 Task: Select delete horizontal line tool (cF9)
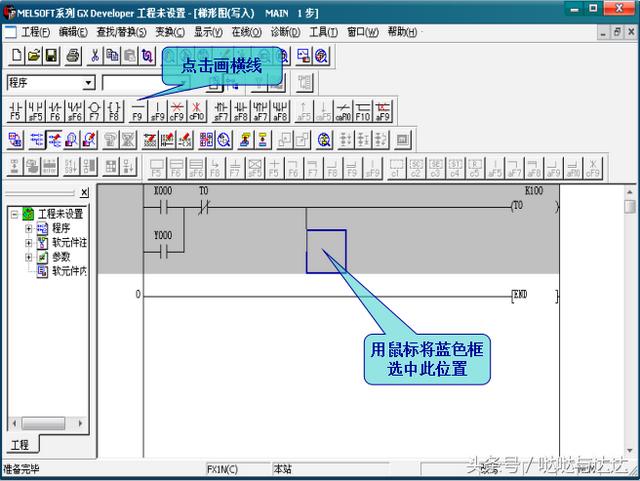pyautogui.click(x=177, y=111)
